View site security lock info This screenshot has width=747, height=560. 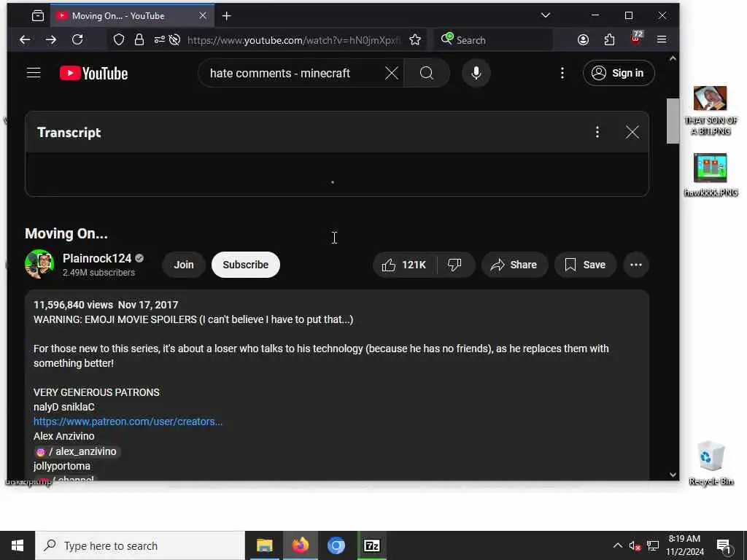pos(139,40)
